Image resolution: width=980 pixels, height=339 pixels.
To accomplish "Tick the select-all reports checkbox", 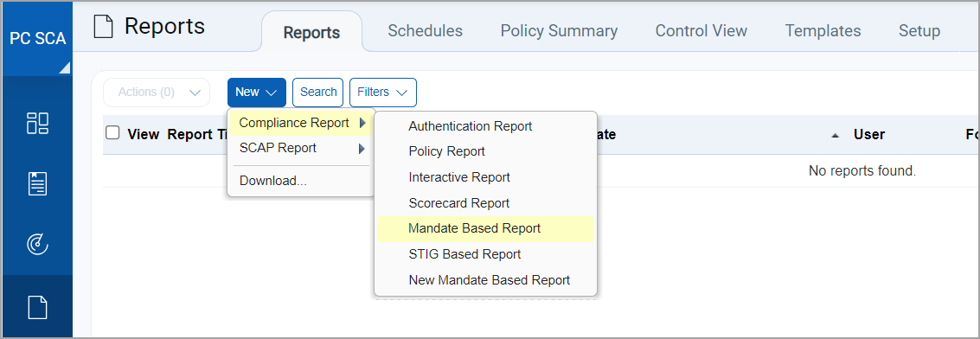I will [x=112, y=133].
